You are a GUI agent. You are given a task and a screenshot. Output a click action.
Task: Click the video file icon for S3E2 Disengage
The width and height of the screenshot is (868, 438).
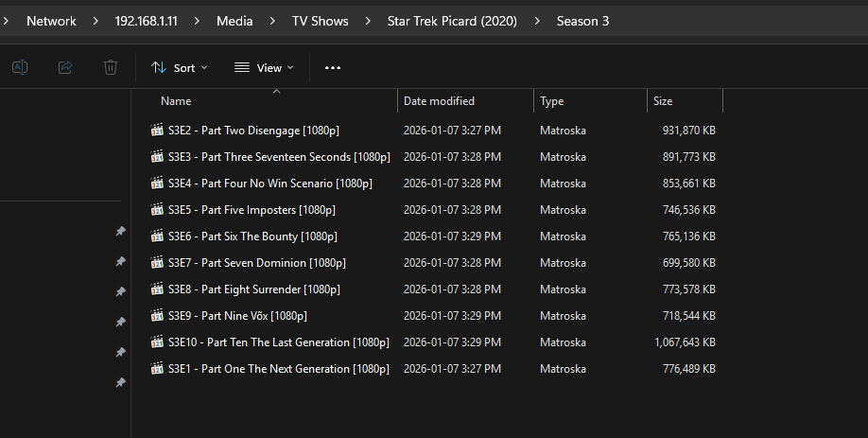(157, 131)
